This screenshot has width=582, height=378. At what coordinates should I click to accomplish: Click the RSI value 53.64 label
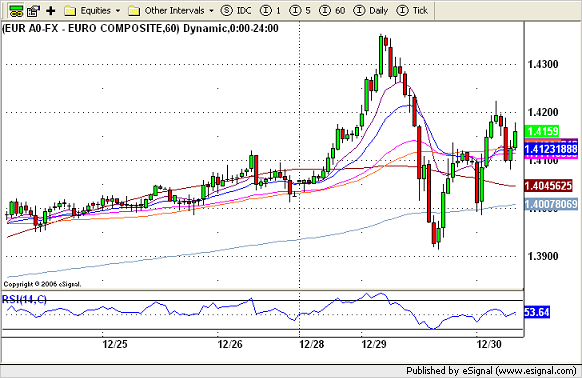point(537,312)
